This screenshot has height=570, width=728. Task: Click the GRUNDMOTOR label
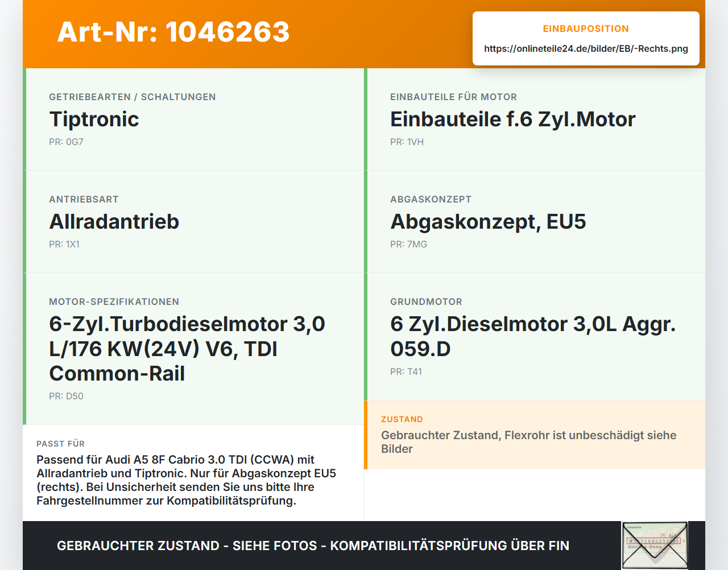(426, 301)
